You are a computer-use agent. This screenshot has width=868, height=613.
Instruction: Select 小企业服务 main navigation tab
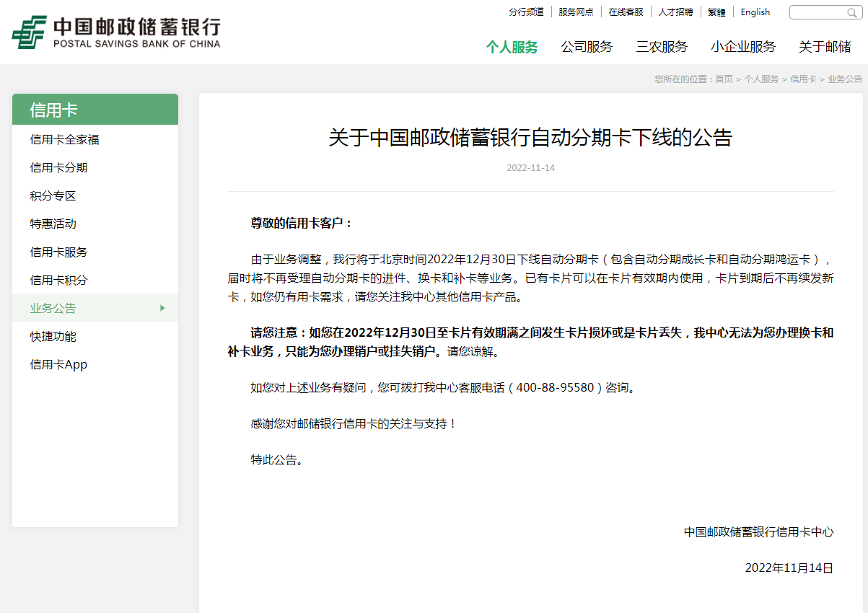743,47
